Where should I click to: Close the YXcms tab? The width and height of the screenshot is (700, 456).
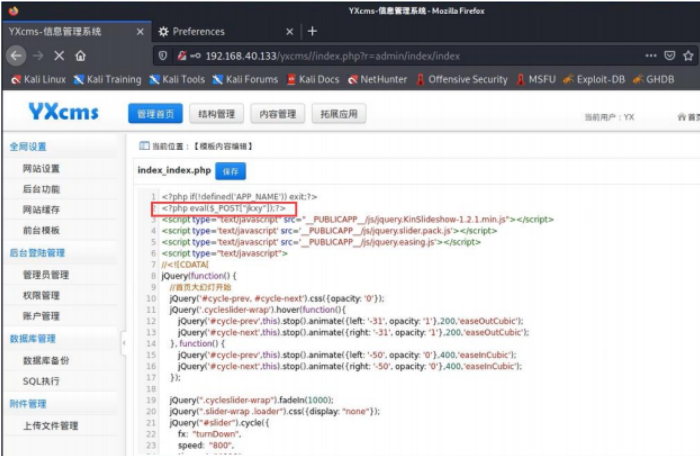pos(140,32)
